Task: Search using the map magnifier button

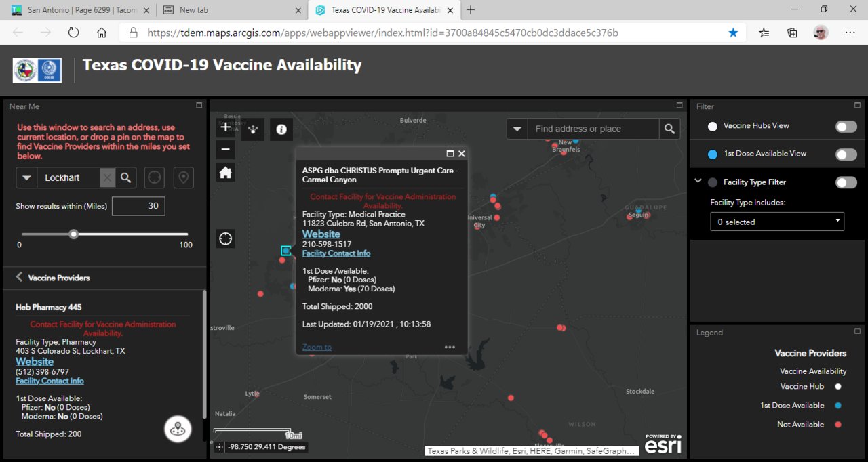Action: (x=669, y=129)
